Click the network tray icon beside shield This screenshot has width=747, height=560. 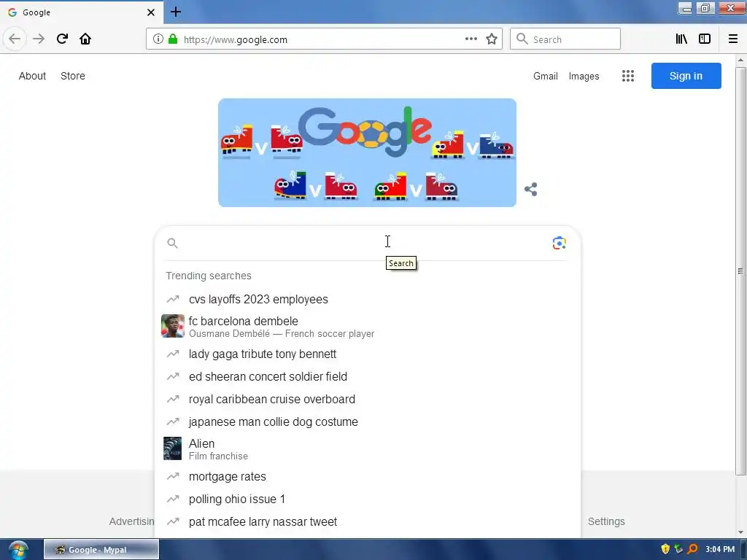[679, 549]
